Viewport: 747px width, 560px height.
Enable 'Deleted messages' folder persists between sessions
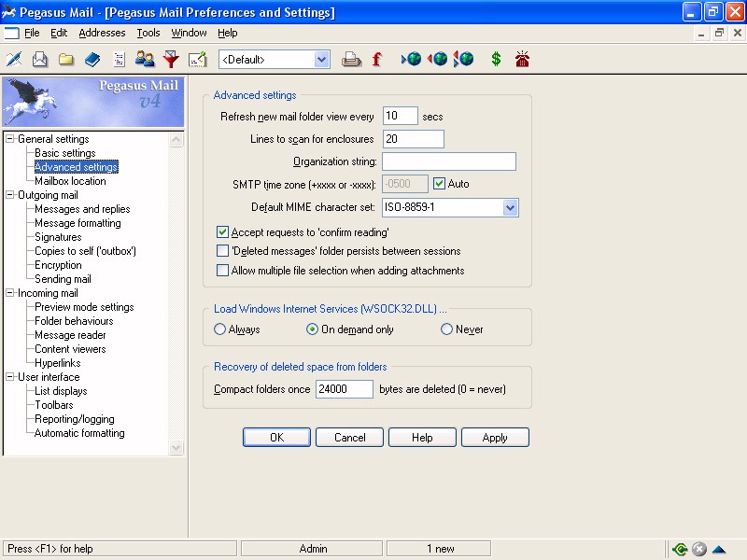click(222, 250)
